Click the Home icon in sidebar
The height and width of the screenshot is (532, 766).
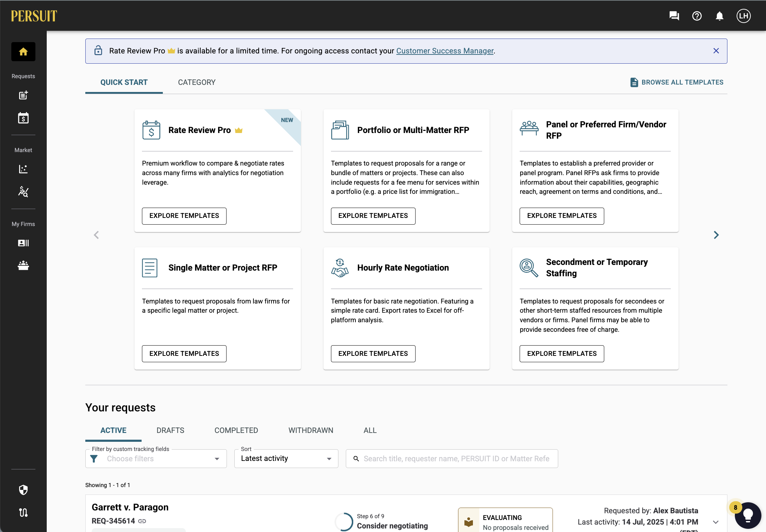coord(23,52)
